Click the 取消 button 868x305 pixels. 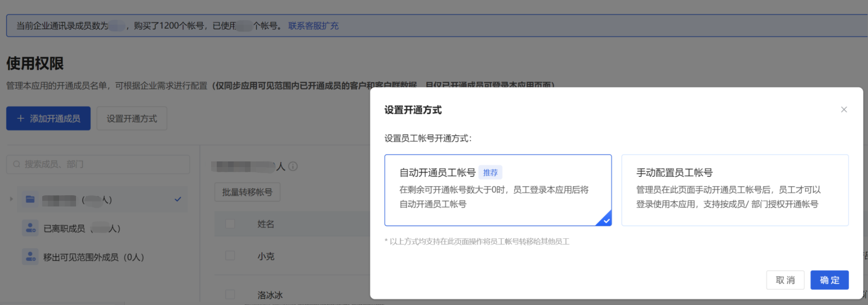(x=785, y=280)
